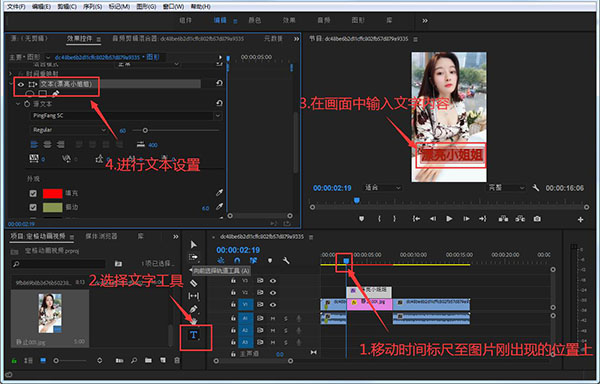Mark Out point in Program monitor
The height and width of the screenshot is (384, 600).
(395, 219)
